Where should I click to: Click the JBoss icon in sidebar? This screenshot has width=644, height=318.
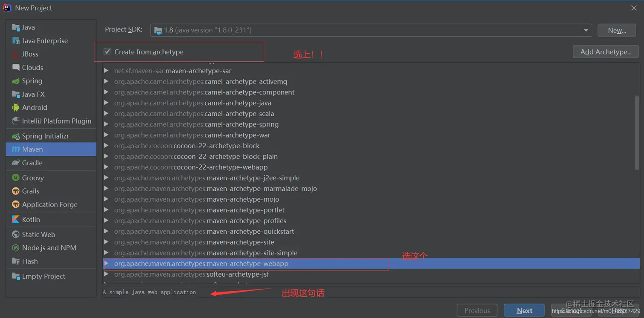click(x=16, y=54)
